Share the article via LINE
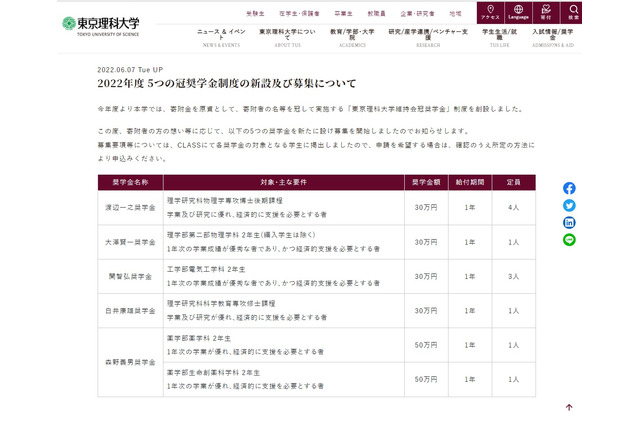Screen dimensions: 640x426 (x=569, y=240)
